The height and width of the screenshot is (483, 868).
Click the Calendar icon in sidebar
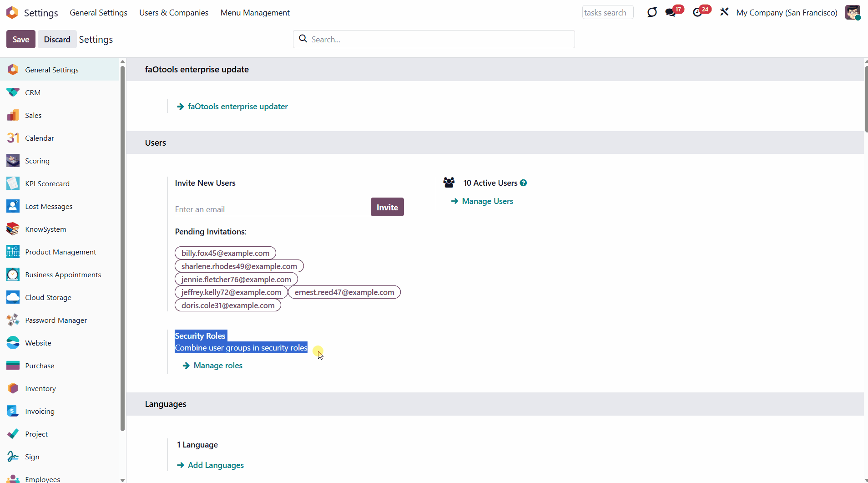click(x=13, y=138)
